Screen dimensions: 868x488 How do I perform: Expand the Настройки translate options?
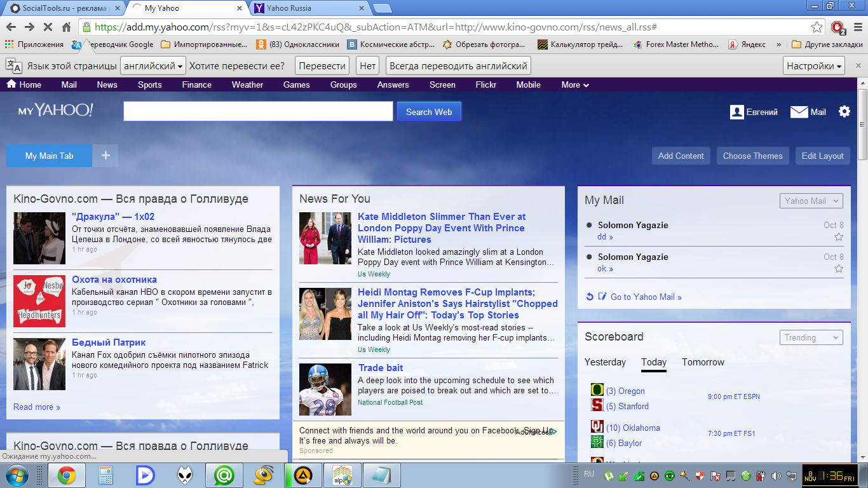[x=815, y=66]
